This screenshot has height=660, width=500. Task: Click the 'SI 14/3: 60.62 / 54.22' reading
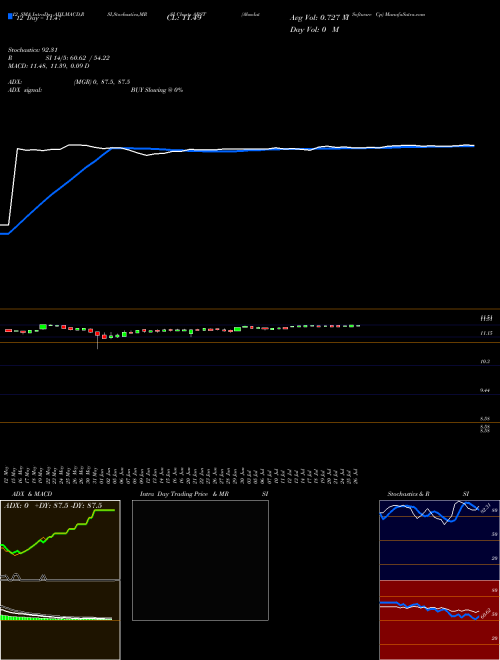coord(78,58)
